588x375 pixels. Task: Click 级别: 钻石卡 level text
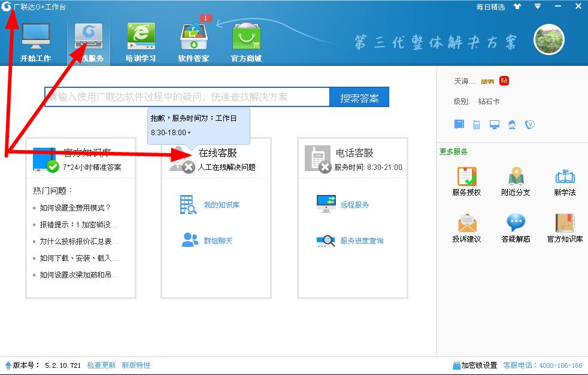[x=476, y=101]
